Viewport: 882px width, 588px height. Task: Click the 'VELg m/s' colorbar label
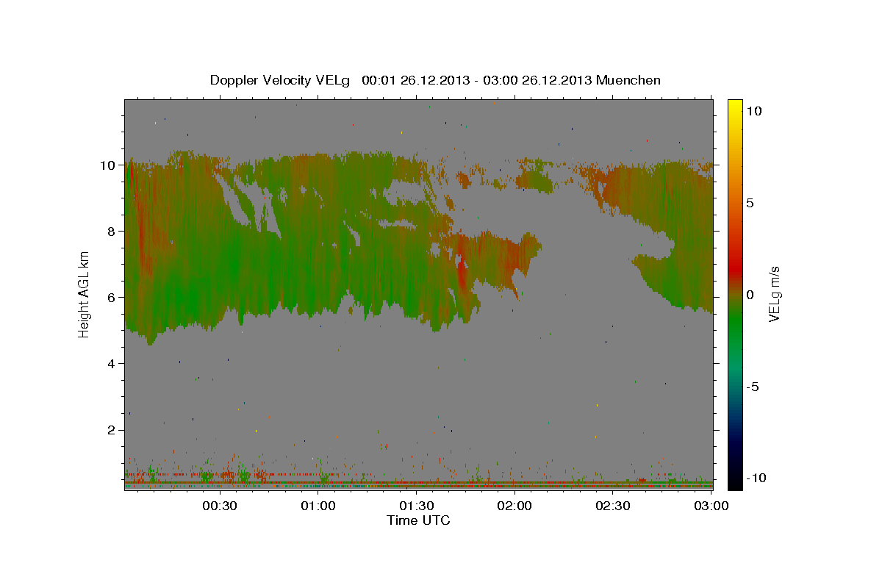(774, 294)
